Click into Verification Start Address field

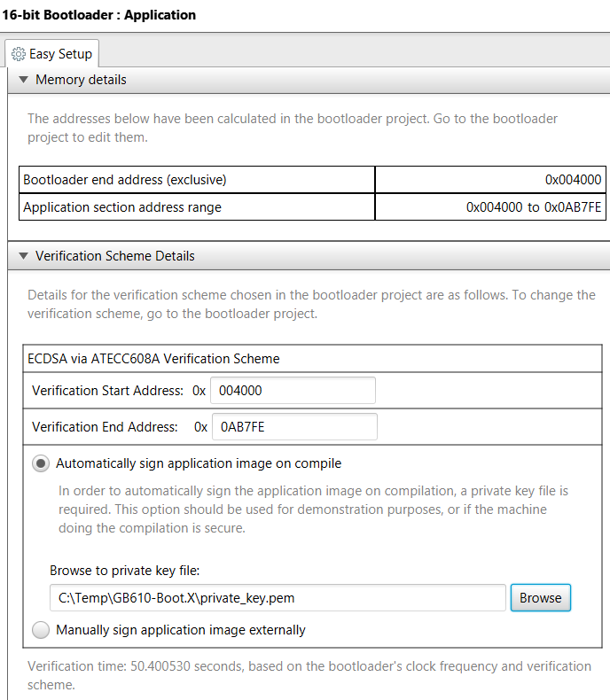pyautogui.click(x=293, y=391)
